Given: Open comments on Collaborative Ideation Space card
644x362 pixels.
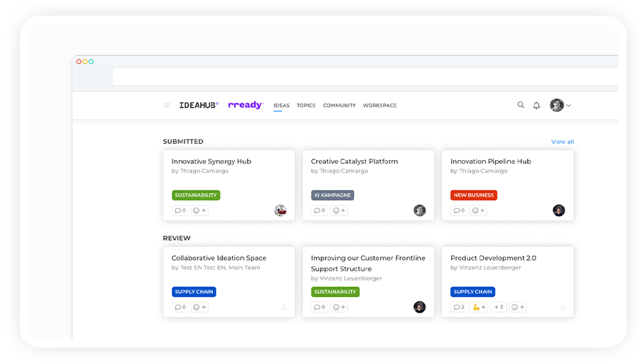Looking at the screenshot, I should 180,307.
